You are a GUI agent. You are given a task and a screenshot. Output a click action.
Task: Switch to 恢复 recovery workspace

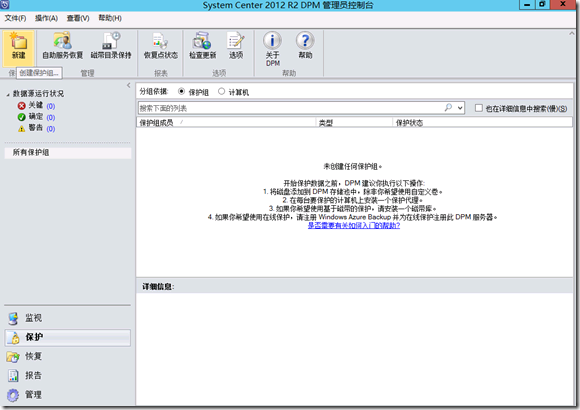68,356
